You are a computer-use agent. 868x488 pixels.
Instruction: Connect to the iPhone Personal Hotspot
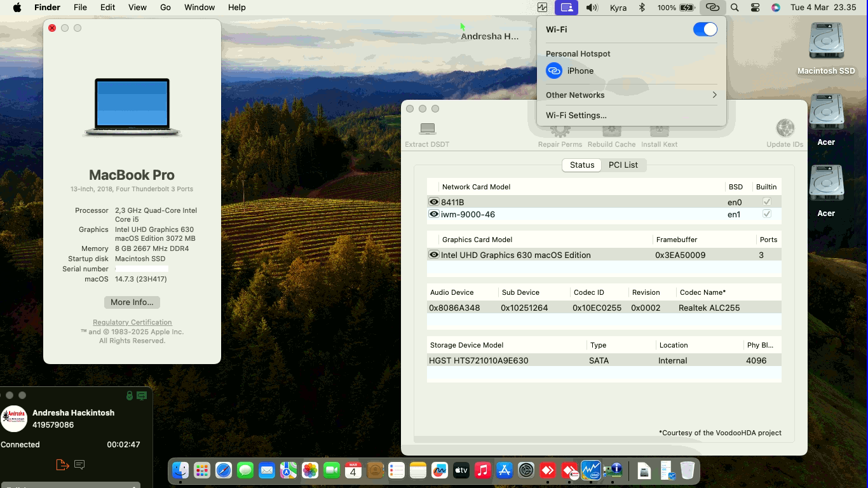(578, 71)
